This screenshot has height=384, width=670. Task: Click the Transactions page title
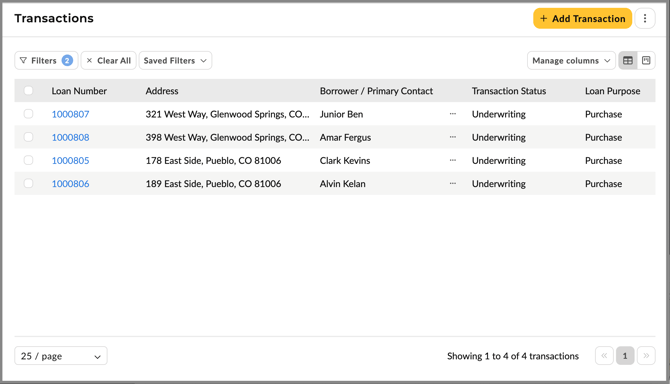pyautogui.click(x=54, y=18)
